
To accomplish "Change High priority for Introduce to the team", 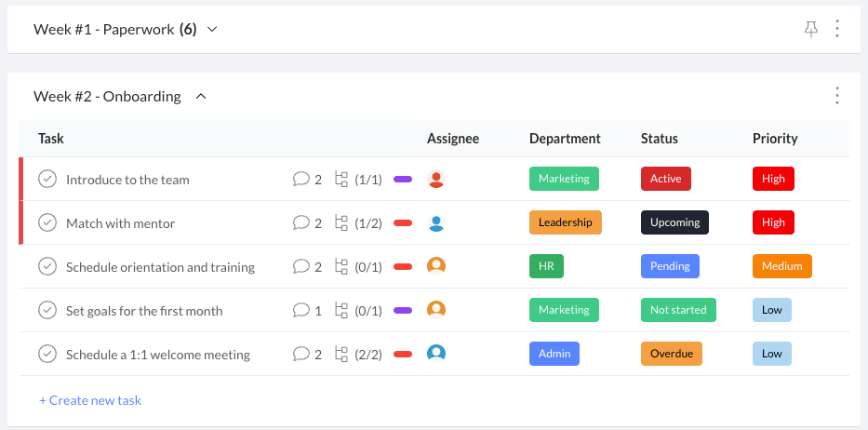I will pyautogui.click(x=773, y=179).
